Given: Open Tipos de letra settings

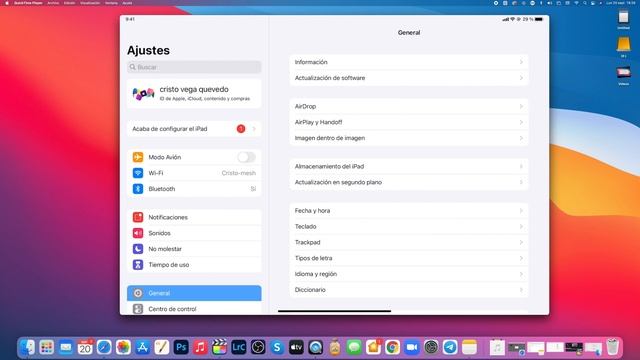Looking at the screenshot, I should pyautogui.click(x=409, y=258).
